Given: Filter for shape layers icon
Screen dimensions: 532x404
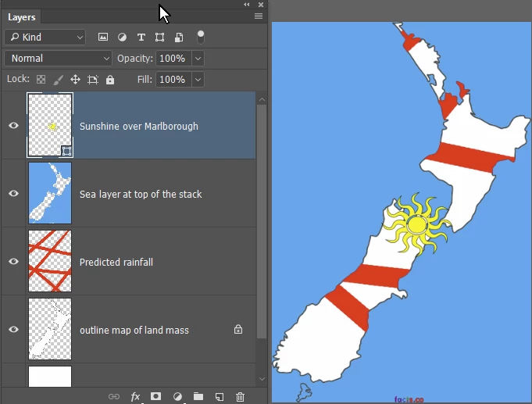Looking at the screenshot, I should 160,37.
